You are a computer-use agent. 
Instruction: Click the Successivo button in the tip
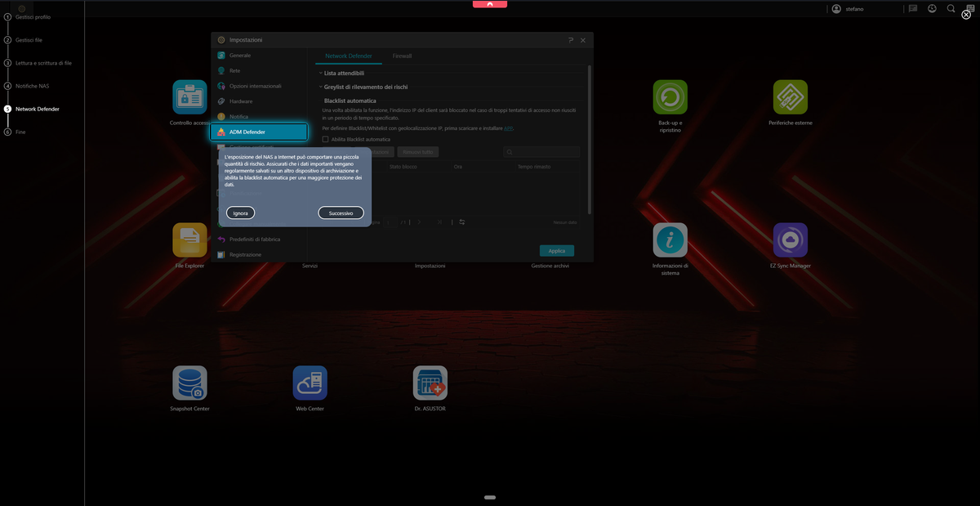click(341, 213)
